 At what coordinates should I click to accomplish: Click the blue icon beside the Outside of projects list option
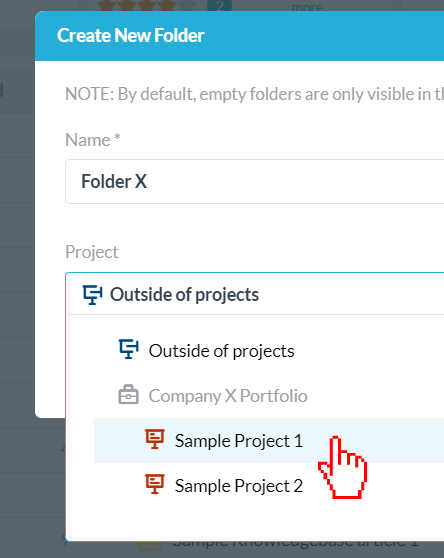click(128, 349)
